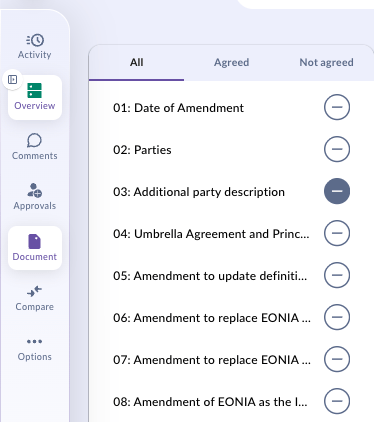
Task: Toggle status circle for item 06 EONIA
Action: 337,317
